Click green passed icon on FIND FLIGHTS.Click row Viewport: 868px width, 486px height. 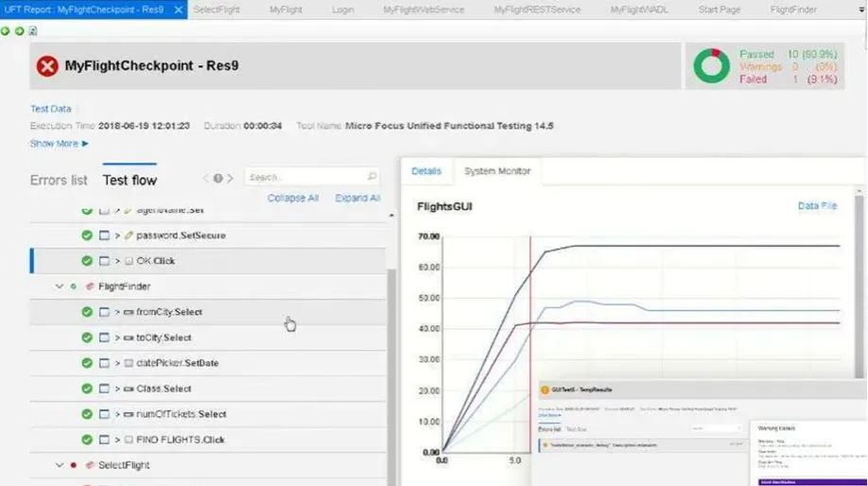tap(87, 440)
